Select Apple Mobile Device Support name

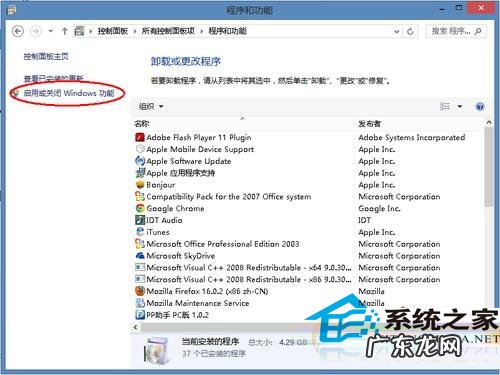pyautogui.click(x=200, y=149)
